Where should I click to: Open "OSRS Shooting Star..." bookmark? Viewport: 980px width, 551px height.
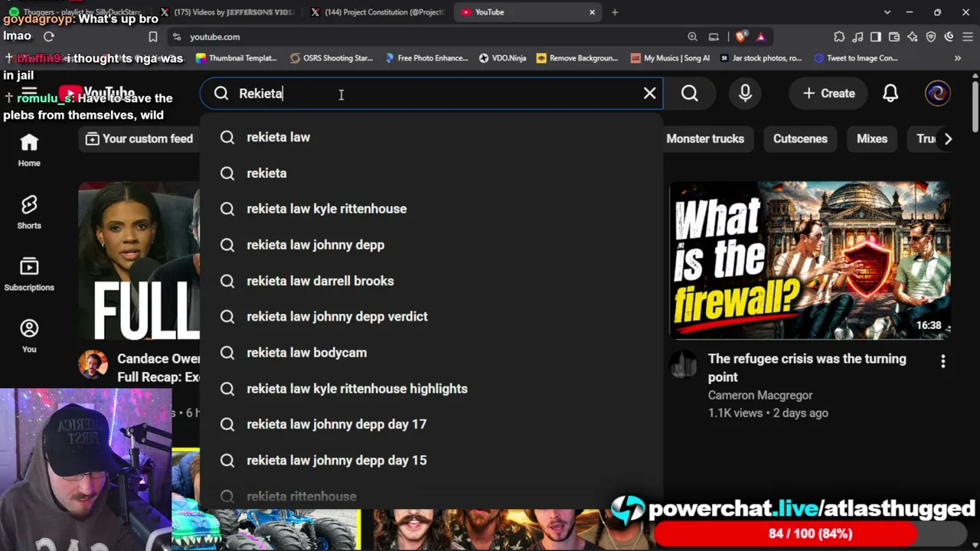331,58
